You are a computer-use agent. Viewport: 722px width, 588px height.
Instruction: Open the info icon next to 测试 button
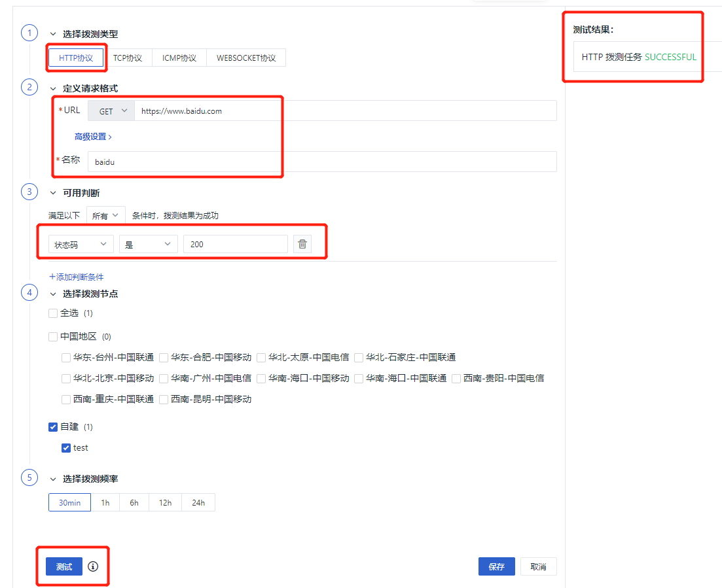coord(93,566)
